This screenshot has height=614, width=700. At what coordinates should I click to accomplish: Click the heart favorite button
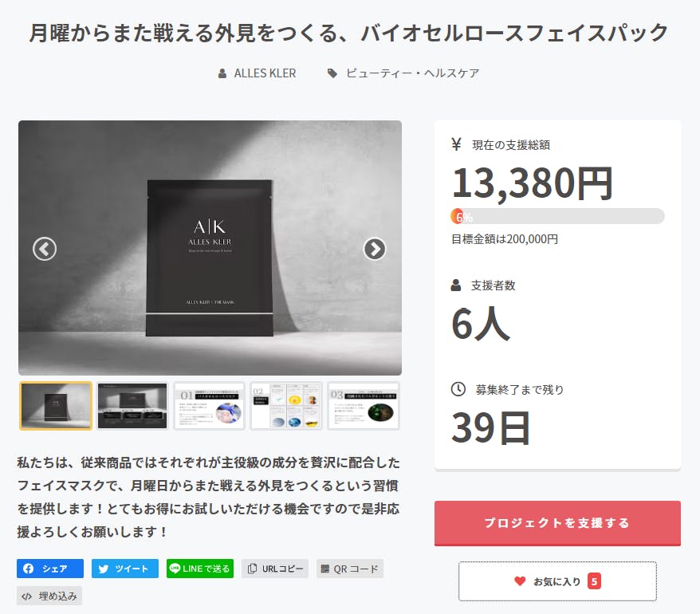pyautogui.click(x=557, y=581)
